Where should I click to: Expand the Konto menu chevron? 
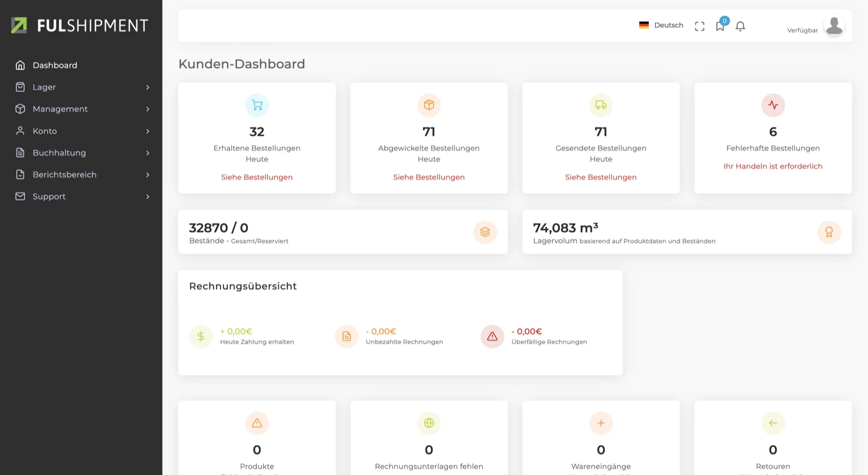[148, 131]
